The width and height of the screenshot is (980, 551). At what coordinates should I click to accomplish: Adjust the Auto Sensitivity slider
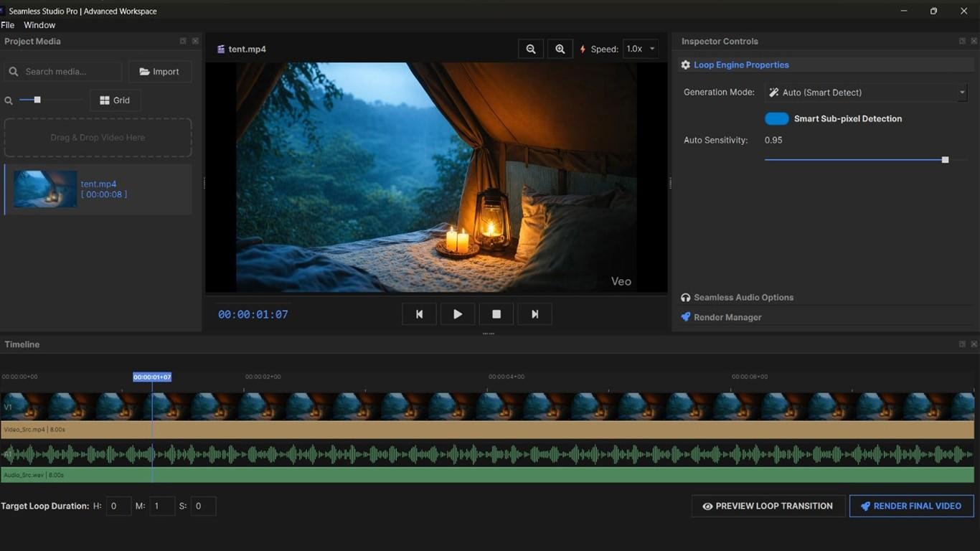pos(945,159)
